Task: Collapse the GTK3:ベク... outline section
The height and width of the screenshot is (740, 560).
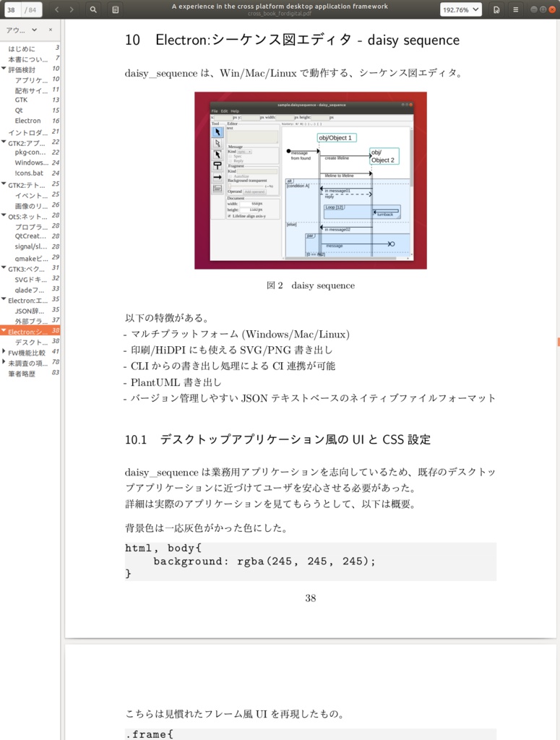Action: click(4, 268)
